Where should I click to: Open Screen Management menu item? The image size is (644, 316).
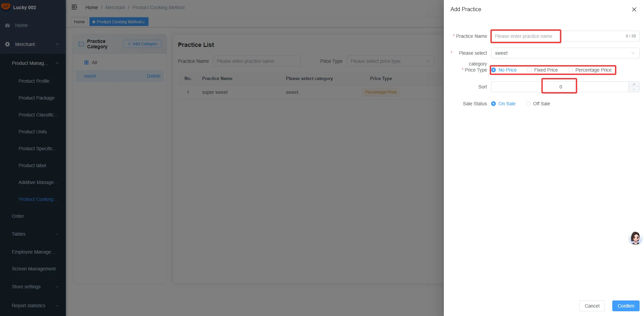(x=34, y=269)
